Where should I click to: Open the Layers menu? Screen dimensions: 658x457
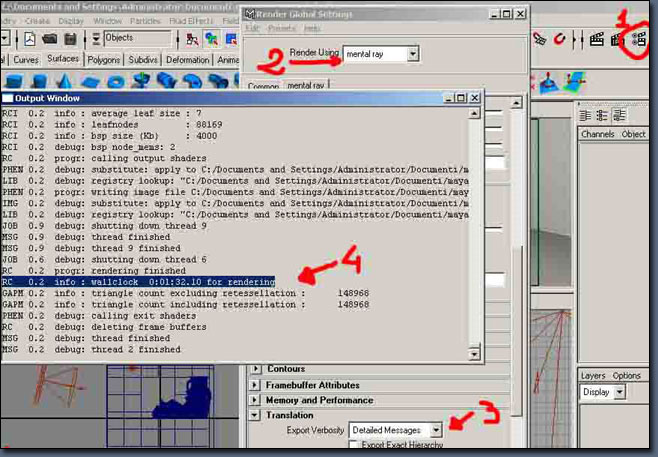(x=593, y=375)
